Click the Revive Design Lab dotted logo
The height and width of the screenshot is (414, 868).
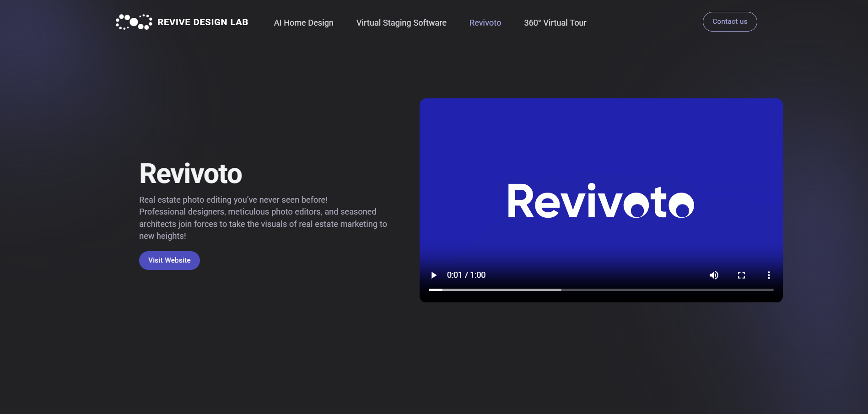coord(134,22)
